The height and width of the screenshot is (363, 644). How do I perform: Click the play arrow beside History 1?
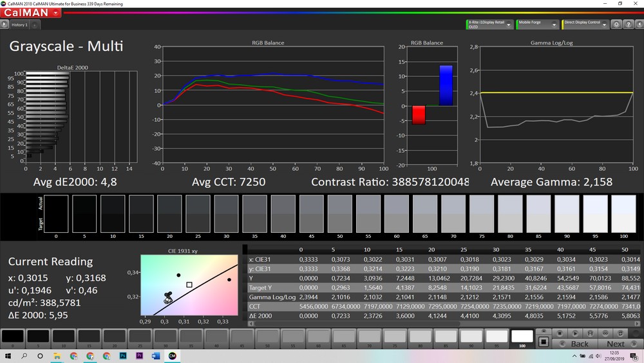(4, 25)
